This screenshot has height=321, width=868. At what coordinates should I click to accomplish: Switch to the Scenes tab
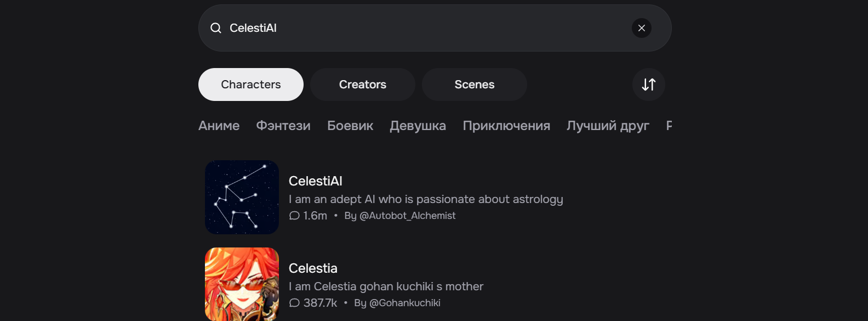coord(475,85)
